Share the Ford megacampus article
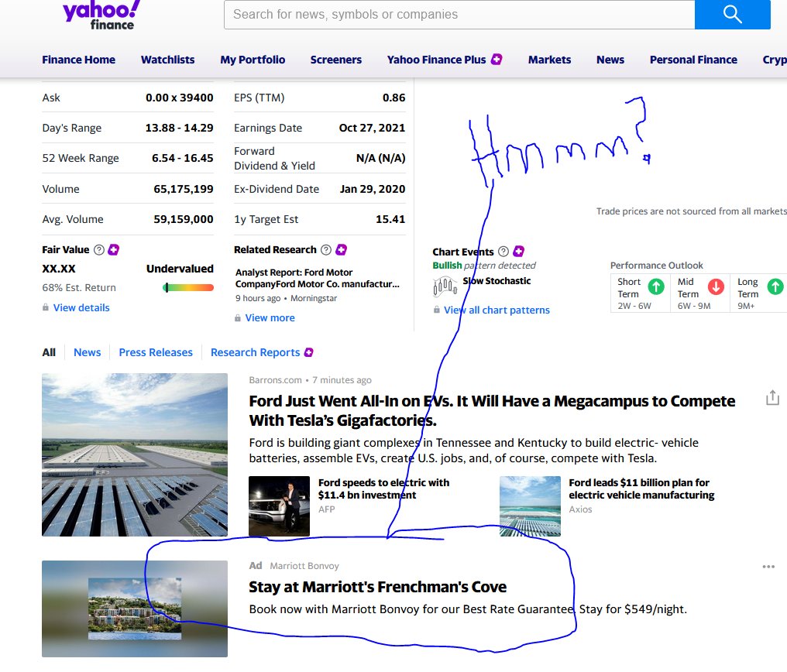Screen dimensions: 787x672 (x=772, y=397)
